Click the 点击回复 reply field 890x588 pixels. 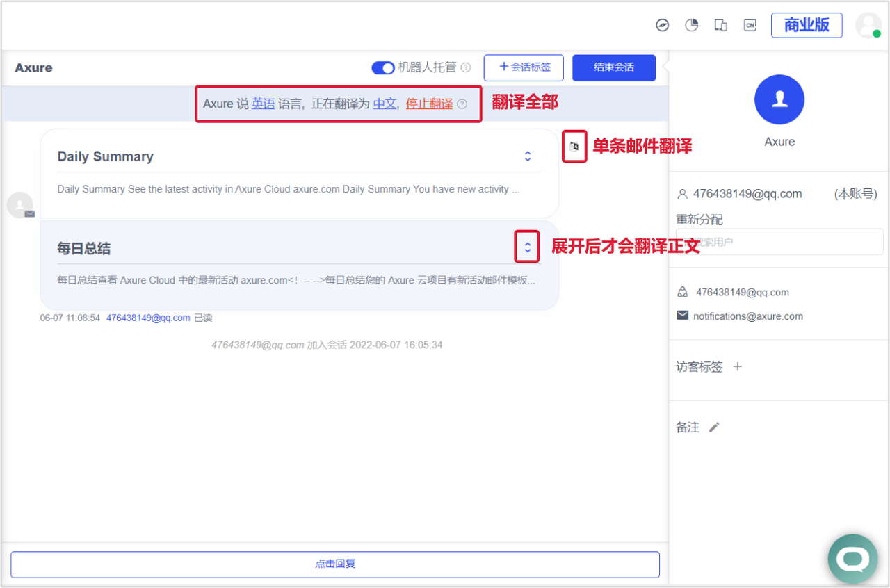click(x=334, y=564)
